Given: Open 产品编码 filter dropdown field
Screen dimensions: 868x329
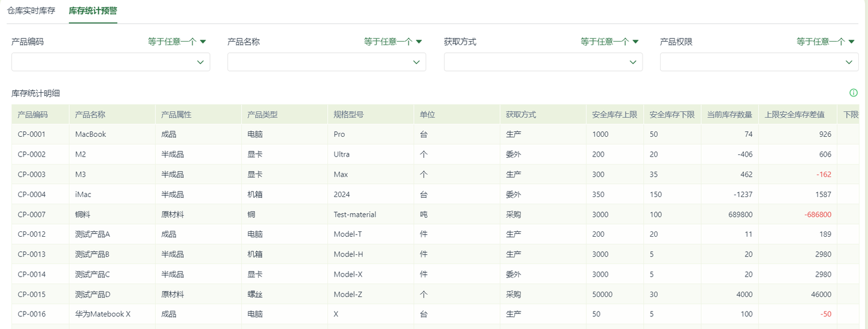Looking at the screenshot, I should [111, 62].
